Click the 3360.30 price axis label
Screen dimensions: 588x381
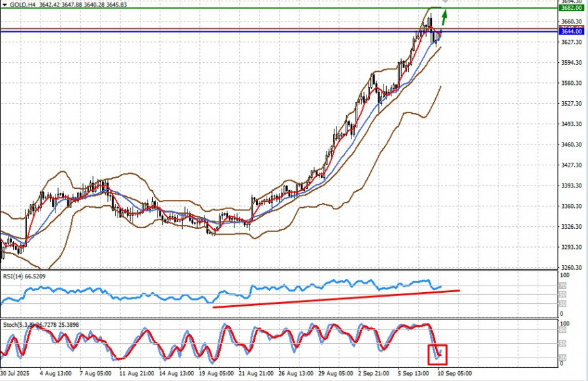(572, 207)
